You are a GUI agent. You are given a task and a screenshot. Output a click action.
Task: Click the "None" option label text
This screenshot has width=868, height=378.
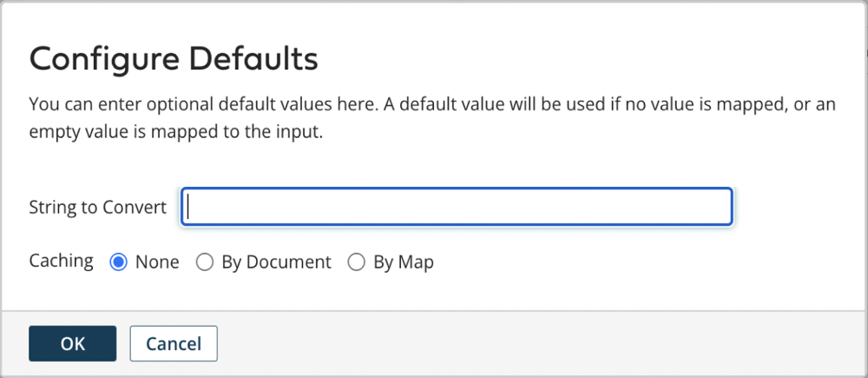point(157,262)
